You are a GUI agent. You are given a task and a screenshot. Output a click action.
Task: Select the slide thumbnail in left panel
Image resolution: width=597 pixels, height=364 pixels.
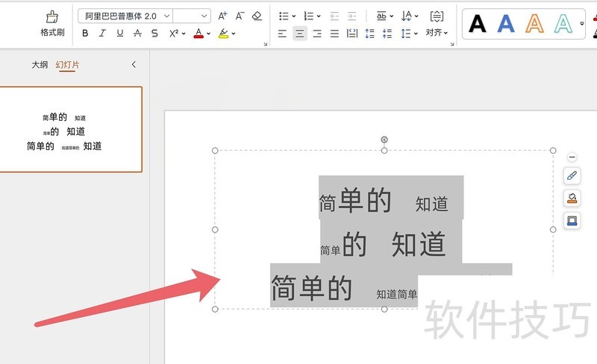point(71,129)
